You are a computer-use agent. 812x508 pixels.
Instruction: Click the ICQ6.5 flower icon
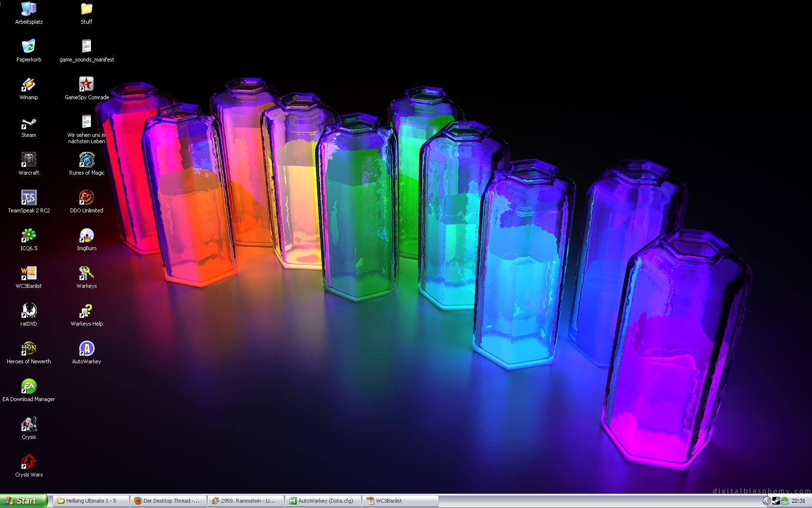[x=29, y=236]
